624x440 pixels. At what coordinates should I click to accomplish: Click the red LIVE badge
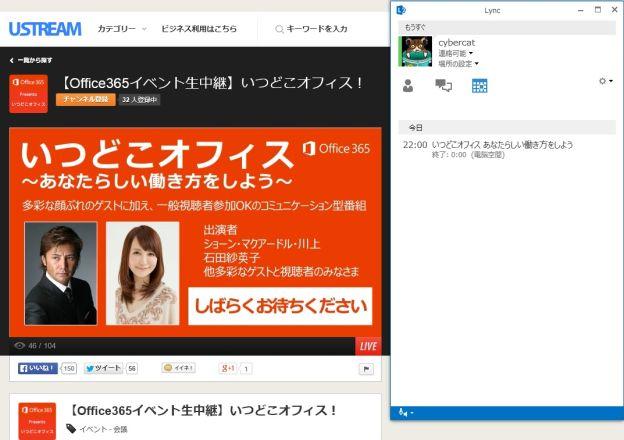pos(368,346)
